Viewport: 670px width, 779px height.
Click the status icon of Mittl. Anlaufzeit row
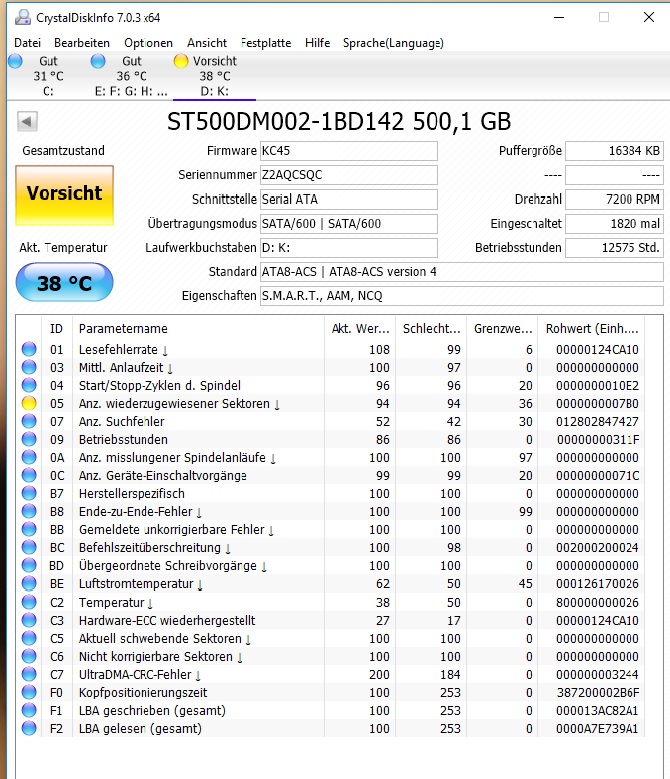point(29,367)
